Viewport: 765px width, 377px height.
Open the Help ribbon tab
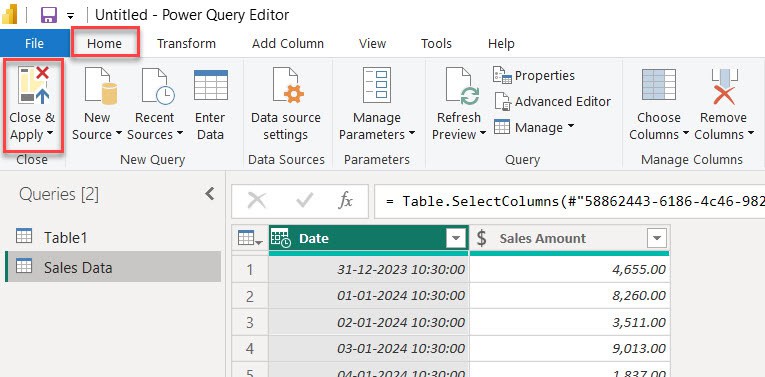tap(501, 43)
